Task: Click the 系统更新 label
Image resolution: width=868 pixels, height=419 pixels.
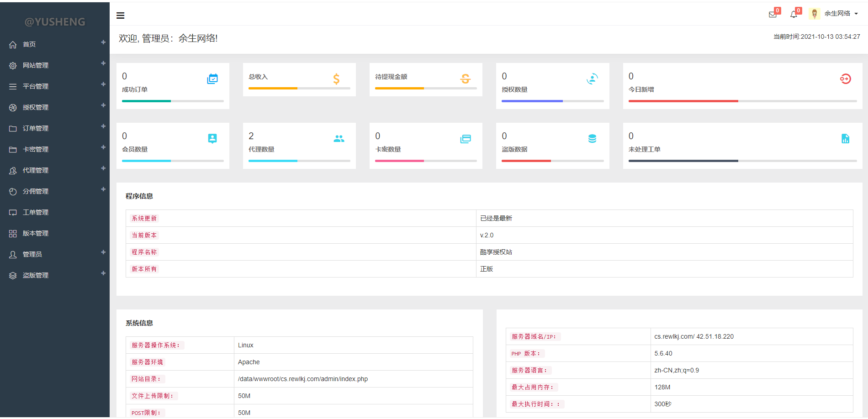Action: click(x=144, y=218)
